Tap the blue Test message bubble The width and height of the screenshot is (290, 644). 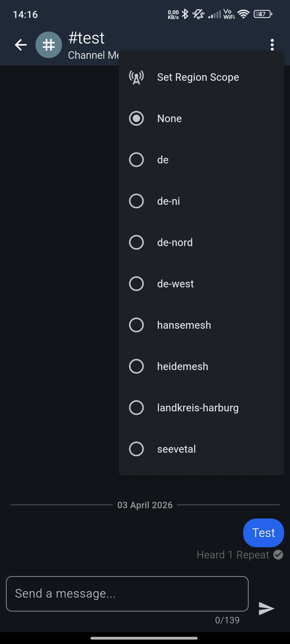point(263,533)
